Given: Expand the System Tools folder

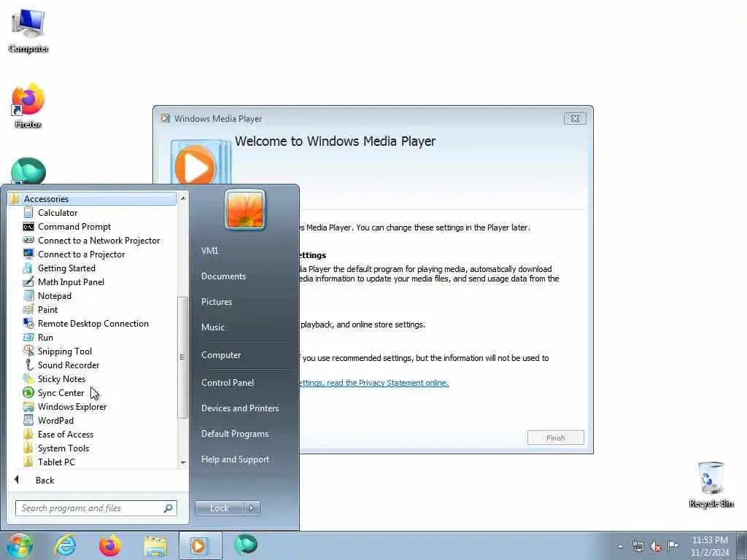Looking at the screenshot, I should (x=63, y=448).
